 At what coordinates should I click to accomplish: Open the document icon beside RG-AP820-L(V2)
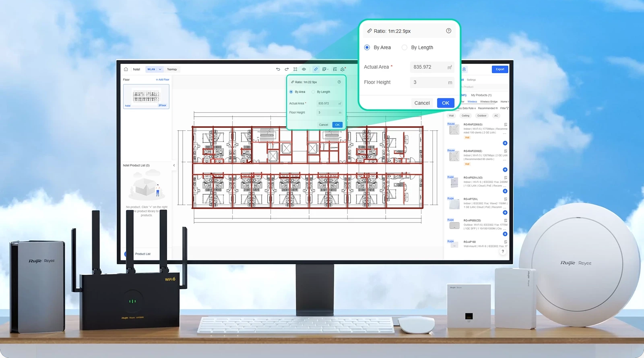point(506,177)
